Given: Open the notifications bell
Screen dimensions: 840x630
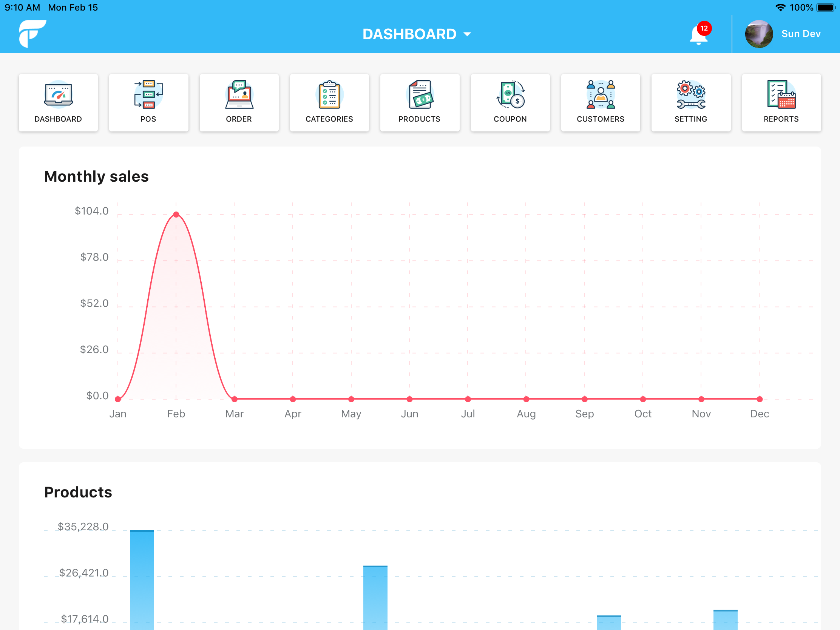Looking at the screenshot, I should coord(699,36).
